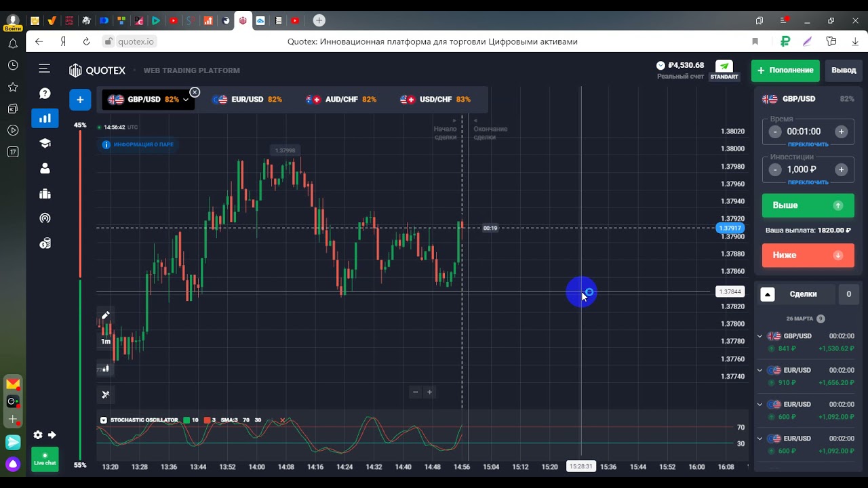Increase trade time with plus button
Image resolution: width=868 pixels, height=488 pixels.
[841, 132]
